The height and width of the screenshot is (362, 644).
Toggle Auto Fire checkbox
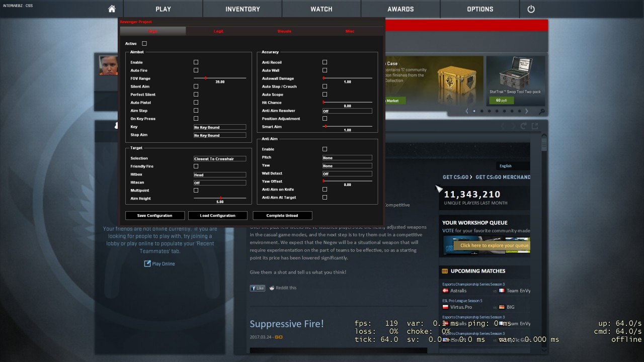pyautogui.click(x=196, y=70)
